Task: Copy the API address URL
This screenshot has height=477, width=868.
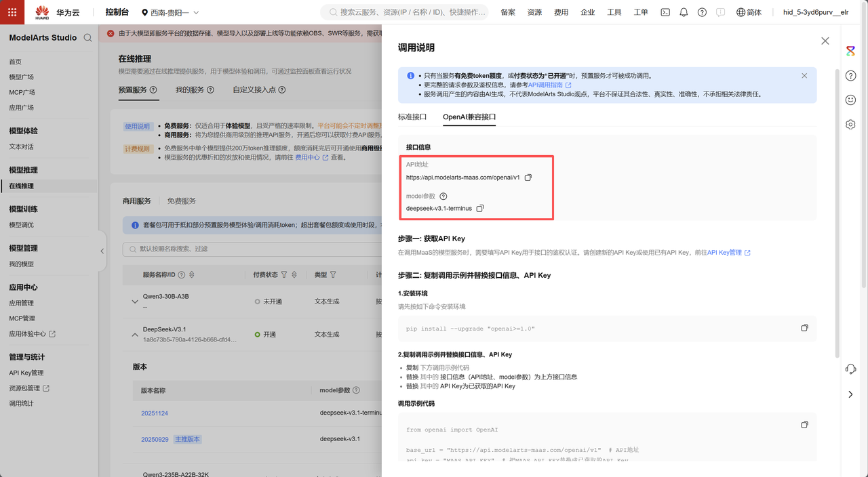Action: [528, 178]
